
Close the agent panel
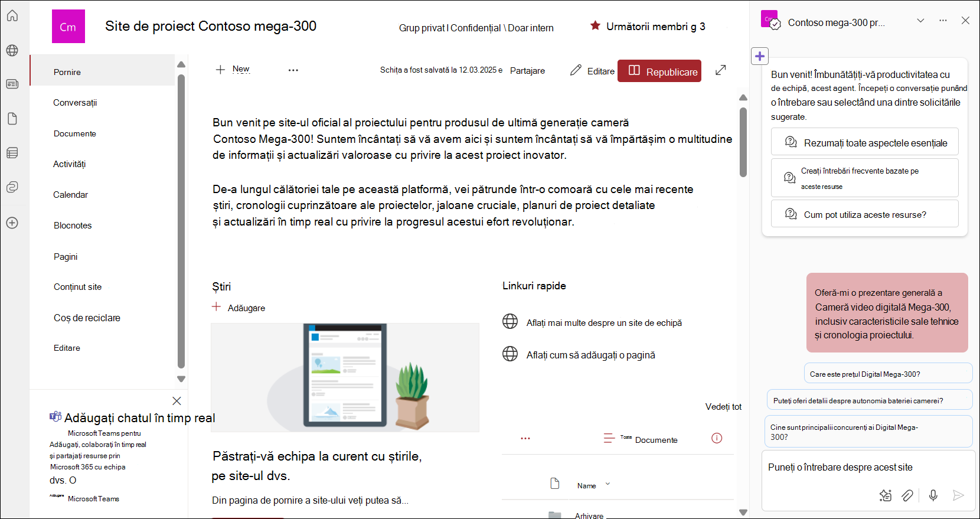pyautogui.click(x=965, y=20)
